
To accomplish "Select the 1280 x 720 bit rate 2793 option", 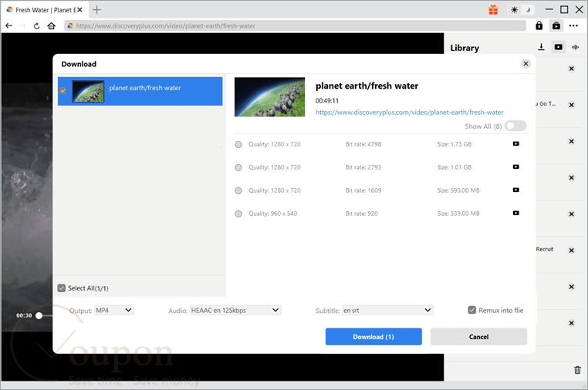I will tap(238, 167).
